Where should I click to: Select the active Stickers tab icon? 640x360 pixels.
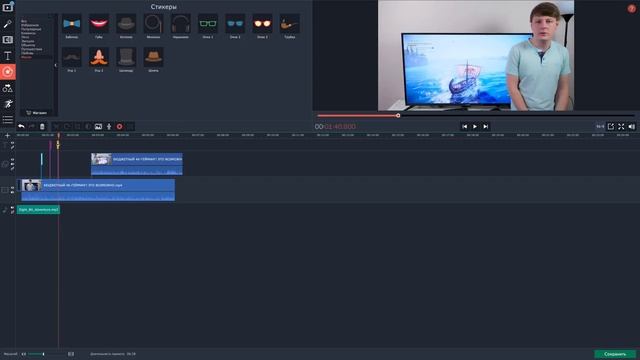[8, 72]
